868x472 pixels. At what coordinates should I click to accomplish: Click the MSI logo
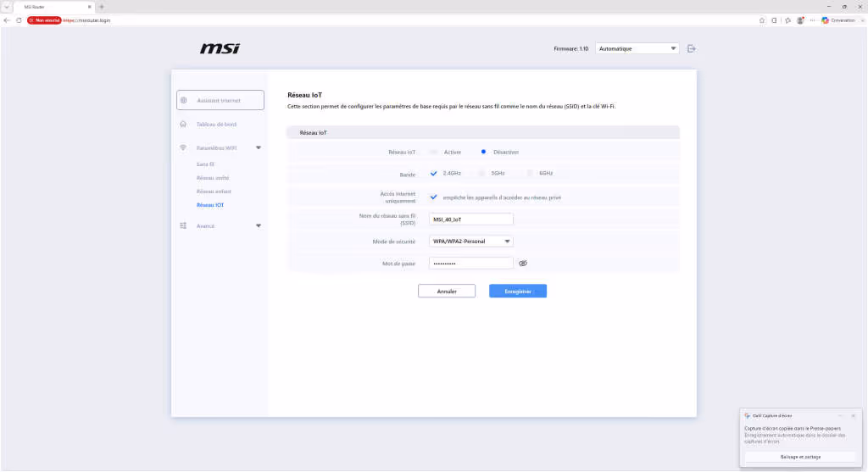tap(220, 48)
